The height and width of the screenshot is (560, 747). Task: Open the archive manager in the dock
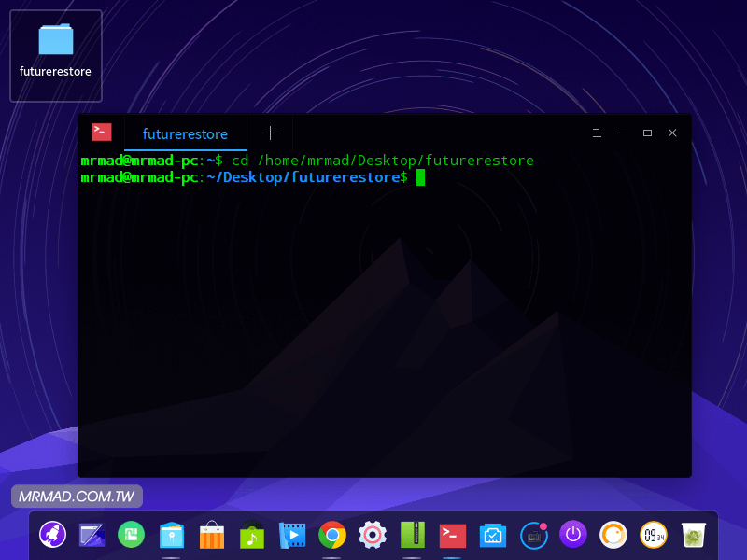click(413, 535)
